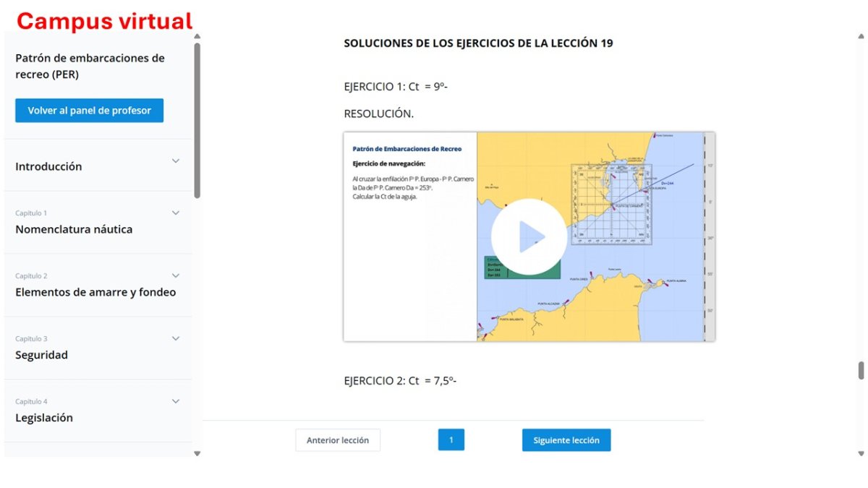Go to Anterior lección
The image size is (868, 488).
338,440
